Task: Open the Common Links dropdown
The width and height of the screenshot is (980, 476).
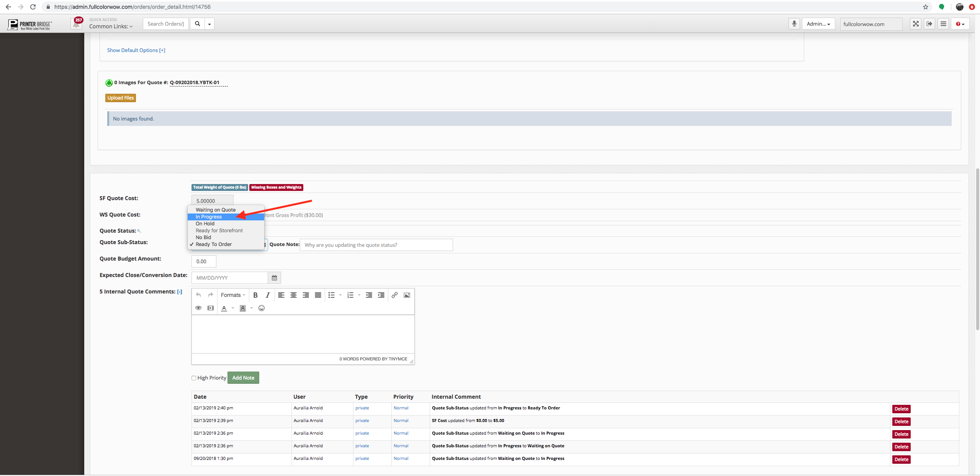Action: (x=111, y=26)
